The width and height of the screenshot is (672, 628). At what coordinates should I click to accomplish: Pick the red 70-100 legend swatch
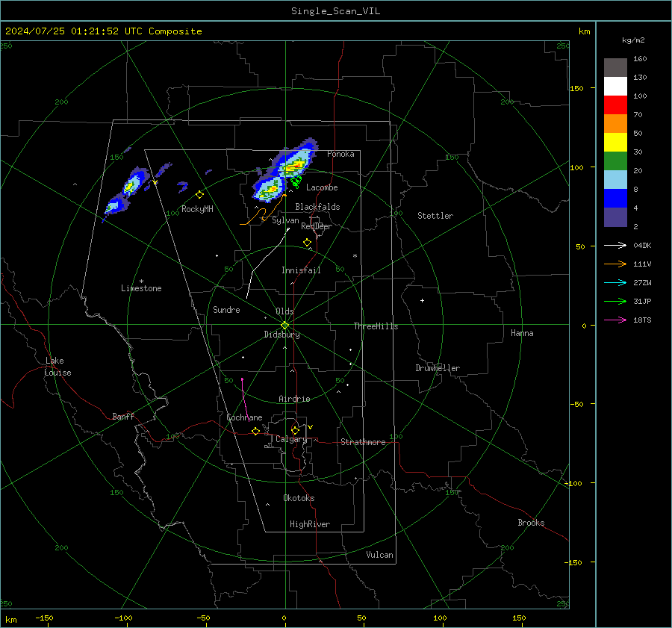(x=615, y=105)
